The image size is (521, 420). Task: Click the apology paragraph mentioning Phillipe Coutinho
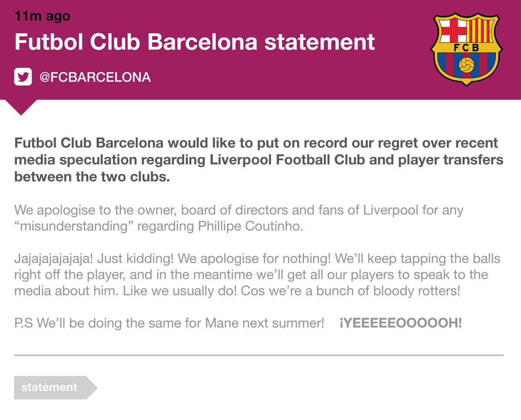coord(239,219)
